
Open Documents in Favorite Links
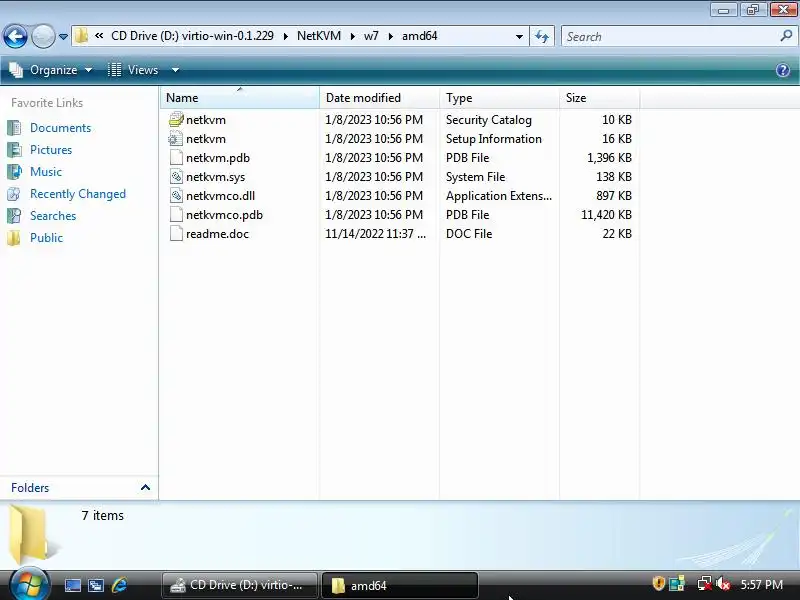tap(60, 128)
